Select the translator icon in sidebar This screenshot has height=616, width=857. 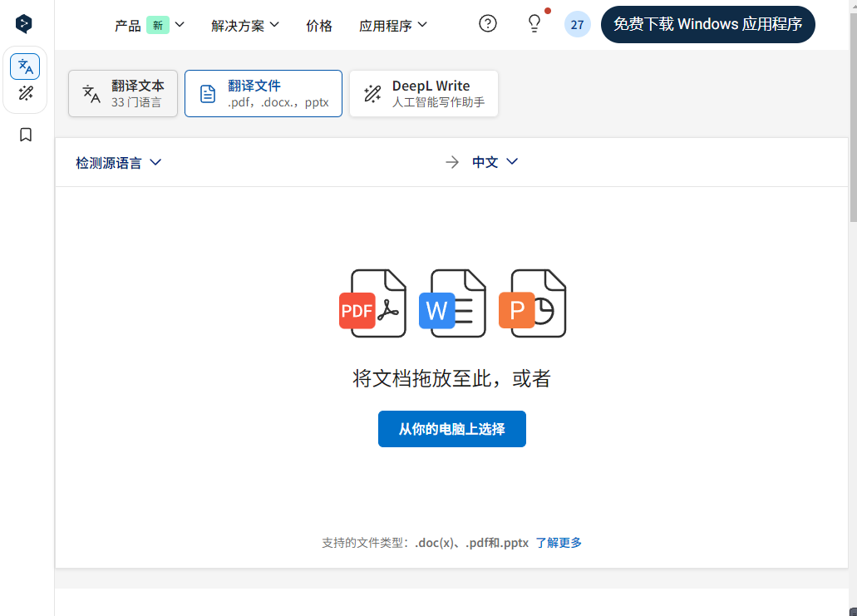click(x=25, y=67)
